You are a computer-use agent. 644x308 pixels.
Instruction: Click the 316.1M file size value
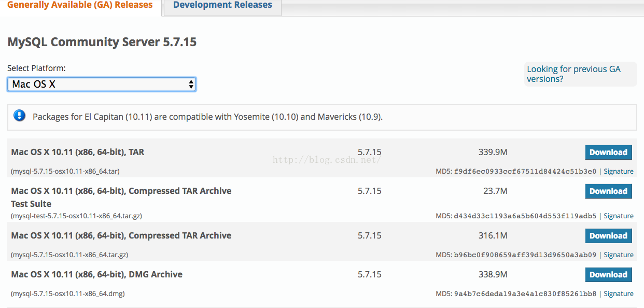tap(493, 236)
